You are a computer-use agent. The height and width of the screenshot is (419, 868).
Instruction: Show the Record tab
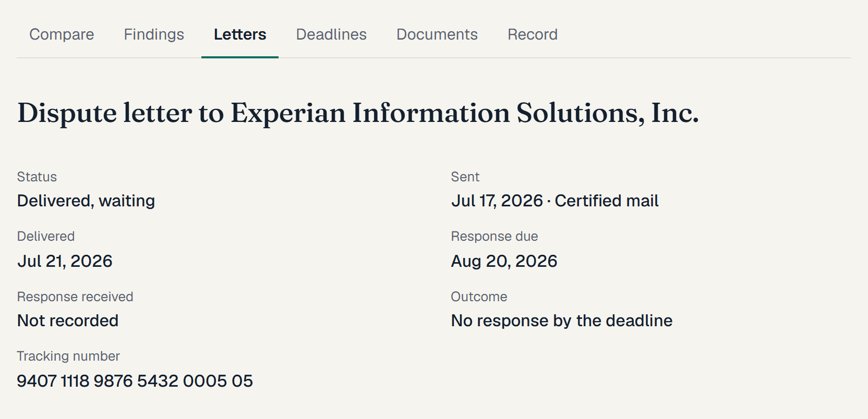click(x=533, y=34)
